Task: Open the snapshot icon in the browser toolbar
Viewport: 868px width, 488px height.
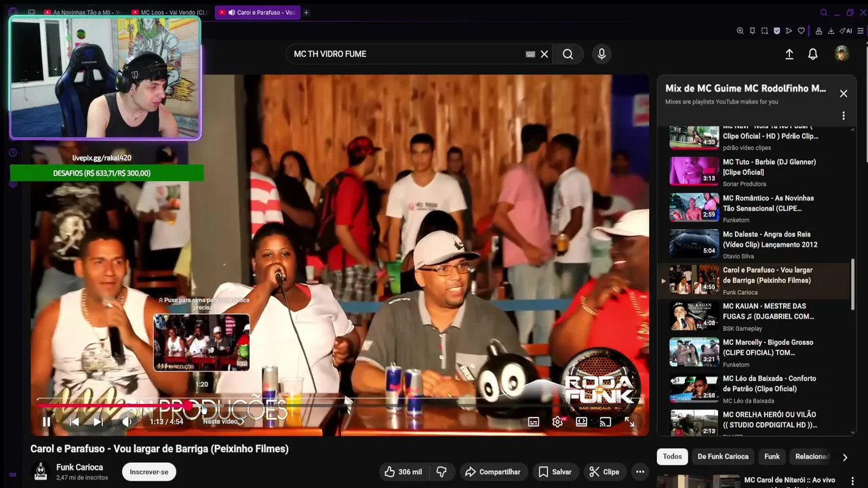Action: point(764,30)
